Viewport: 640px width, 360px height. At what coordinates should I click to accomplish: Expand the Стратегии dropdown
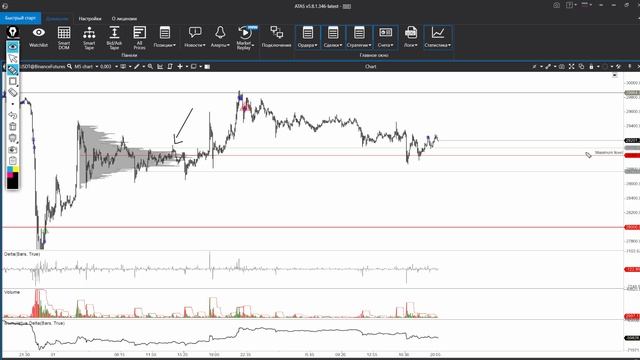(x=359, y=38)
